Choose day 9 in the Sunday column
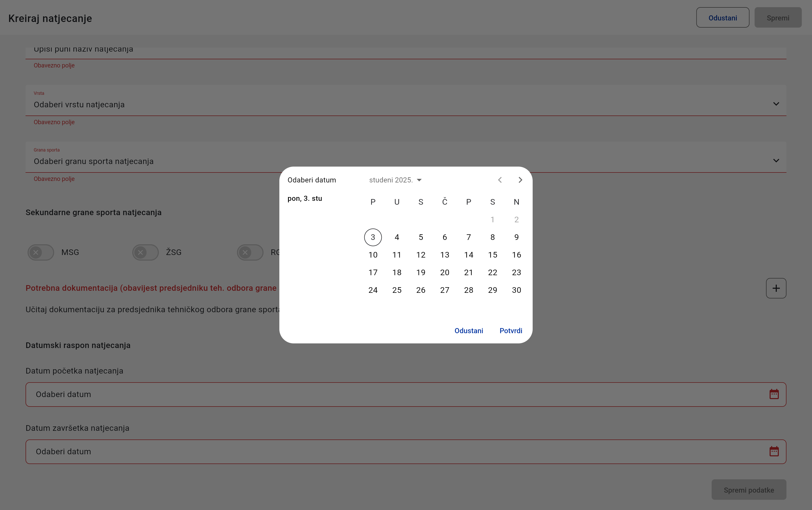The image size is (812, 510). pos(516,237)
